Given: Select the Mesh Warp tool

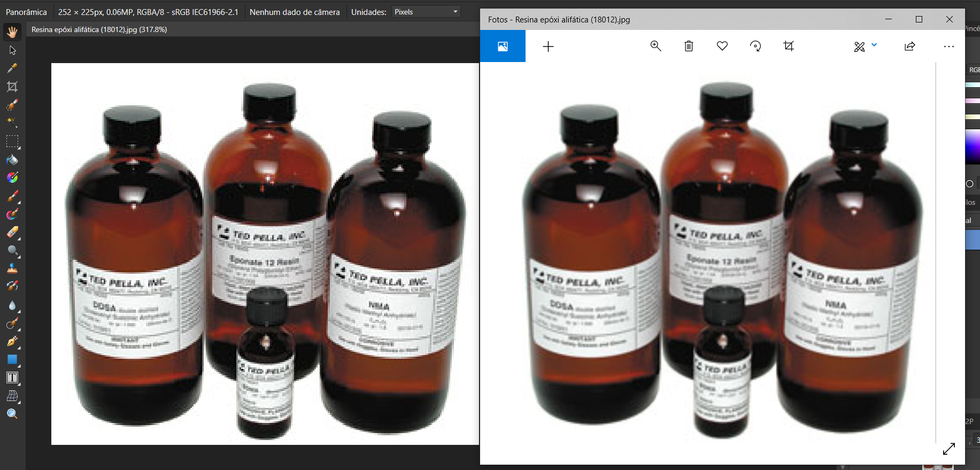Looking at the screenshot, I should pos(12,396).
